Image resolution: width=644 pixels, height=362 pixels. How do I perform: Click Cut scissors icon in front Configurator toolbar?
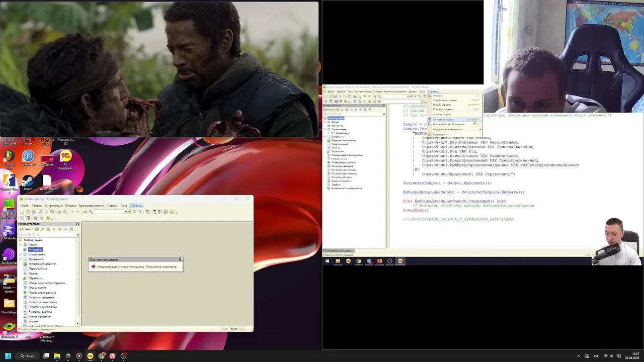[40, 212]
